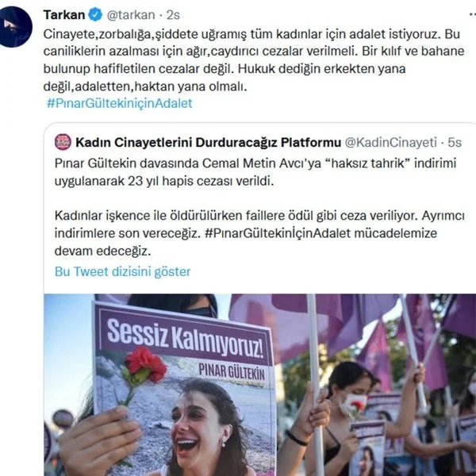Open the blue #PınarGültekiniçinAdalet hashtag
Screen dimensions: 476x476
pyautogui.click(x=120, y=103)
